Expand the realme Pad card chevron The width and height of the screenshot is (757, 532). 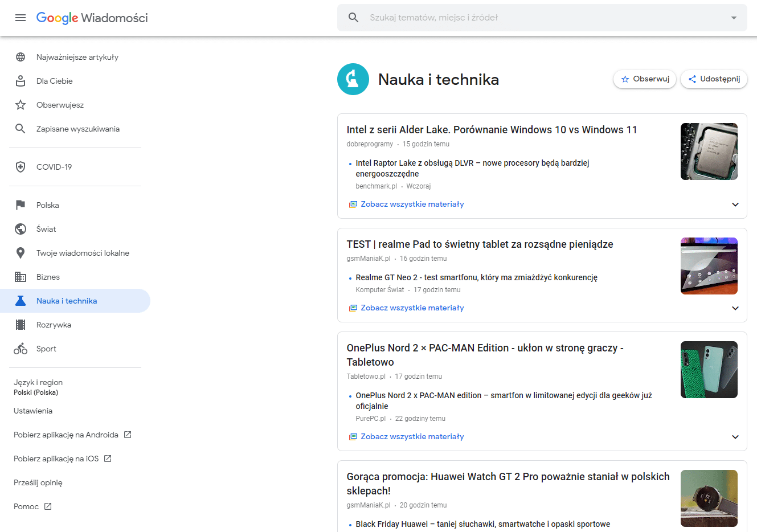(735, 308)
